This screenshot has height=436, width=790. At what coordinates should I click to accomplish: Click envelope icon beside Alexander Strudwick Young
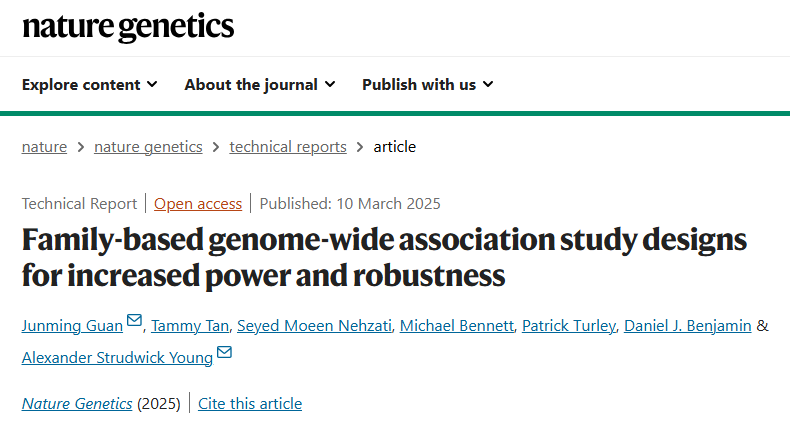tap(224, 352)
